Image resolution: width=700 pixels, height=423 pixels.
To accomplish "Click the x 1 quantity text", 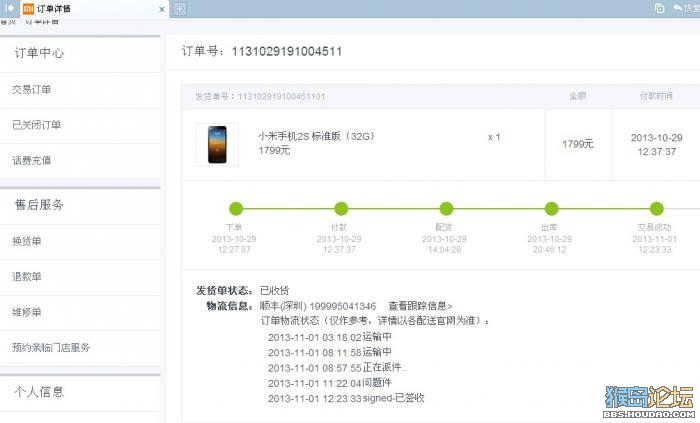I will click(x=494, y=138).
